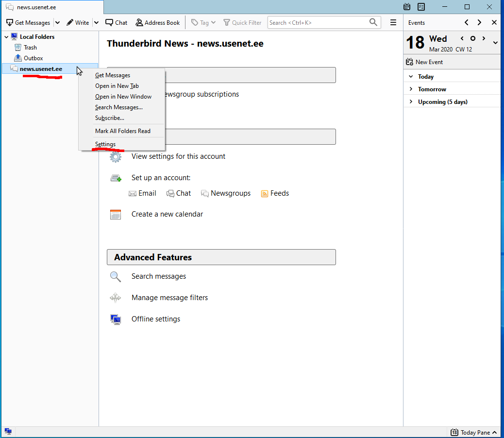This screenshot has height=438, width=504.
Task: Click the Offline settings icon
Action: coord(115,319)
